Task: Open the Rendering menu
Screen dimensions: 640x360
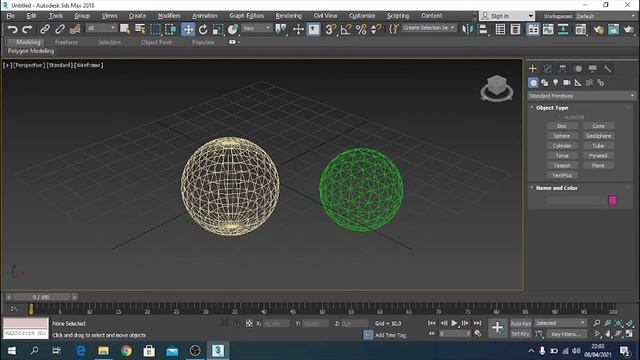Action: 289,16
